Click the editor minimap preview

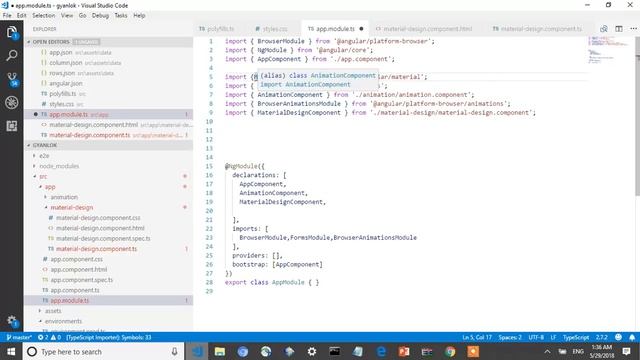[x=609, y=50]
